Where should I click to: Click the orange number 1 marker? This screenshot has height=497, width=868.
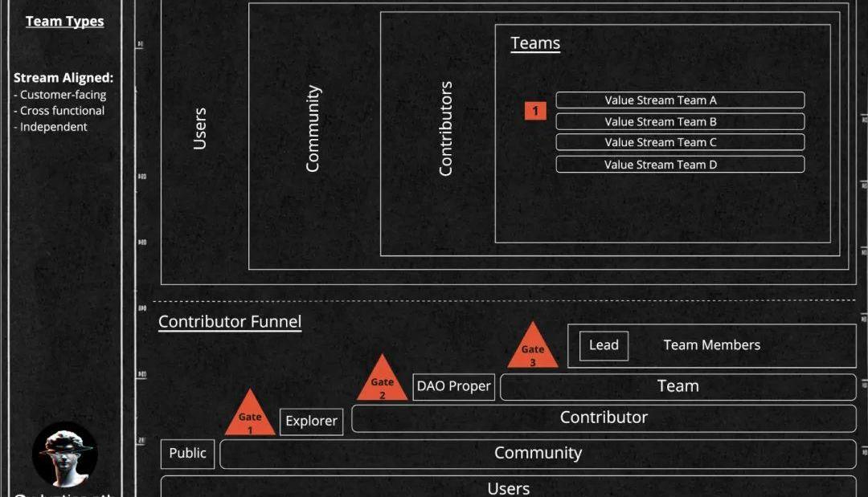point(535,111)
